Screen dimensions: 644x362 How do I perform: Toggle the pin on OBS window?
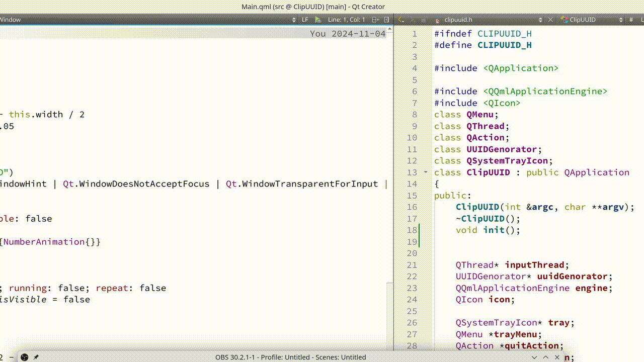click(36, 357)
